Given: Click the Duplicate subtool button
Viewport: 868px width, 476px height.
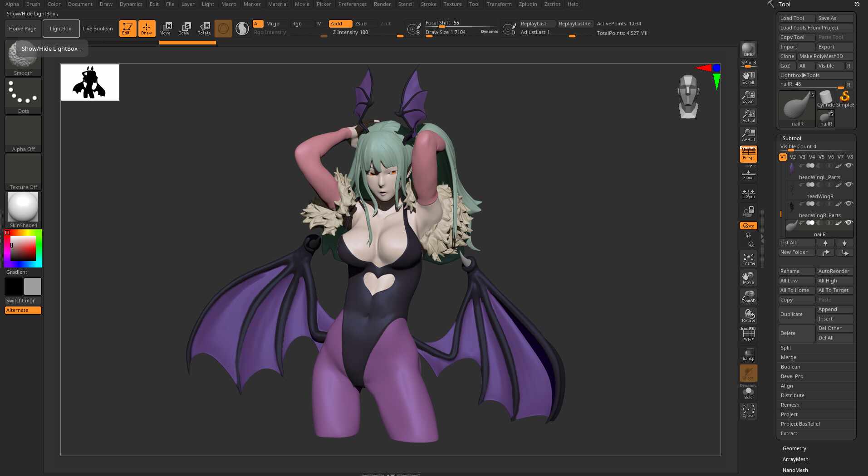Looking at the screenshot, I should 797,314.
